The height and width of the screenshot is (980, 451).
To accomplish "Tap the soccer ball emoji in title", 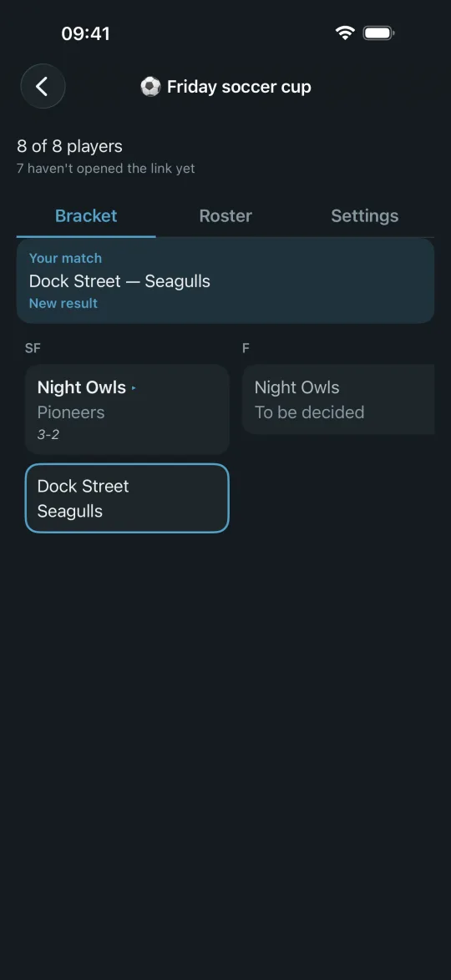I will 150,86.
